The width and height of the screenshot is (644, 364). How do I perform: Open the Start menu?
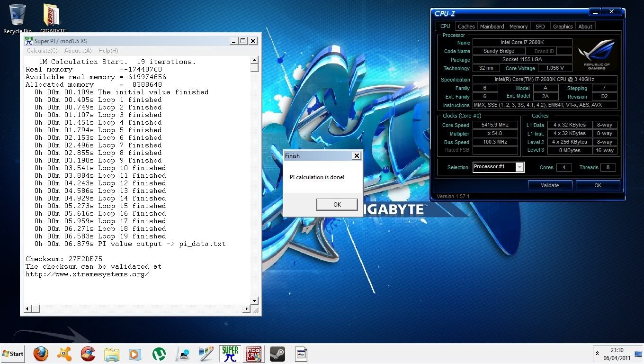(x=13, y=354)
